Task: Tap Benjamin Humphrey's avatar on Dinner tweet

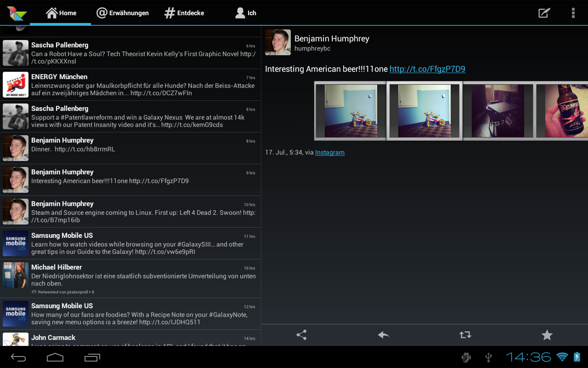Action: point(16,148)
